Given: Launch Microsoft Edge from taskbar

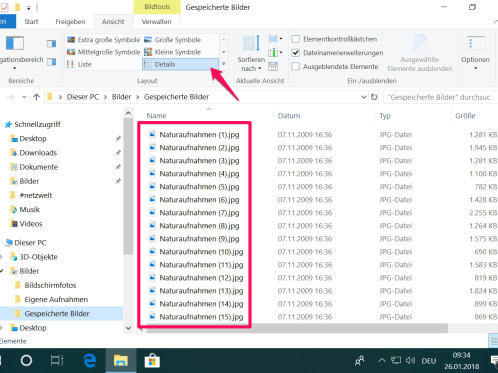Looking at the screenshot, I should (x=90, y=360).
